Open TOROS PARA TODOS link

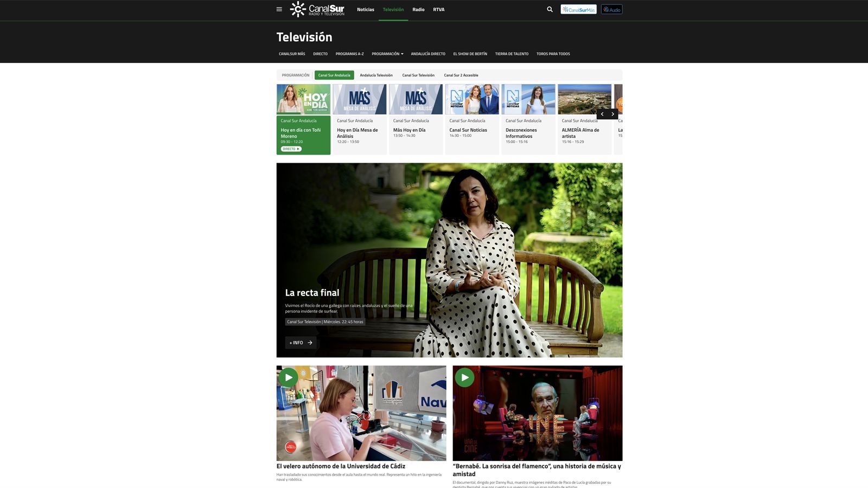coord(553,54)
